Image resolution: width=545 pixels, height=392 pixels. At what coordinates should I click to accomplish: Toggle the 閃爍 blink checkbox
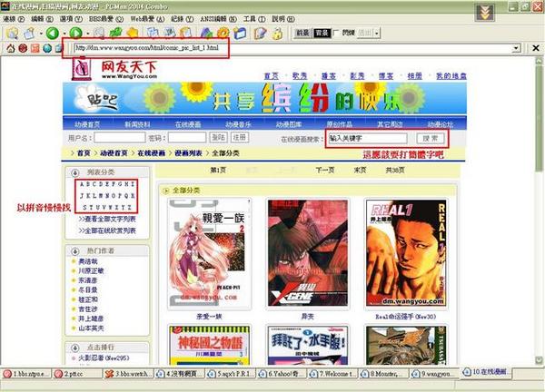click(x=336, y=33)
